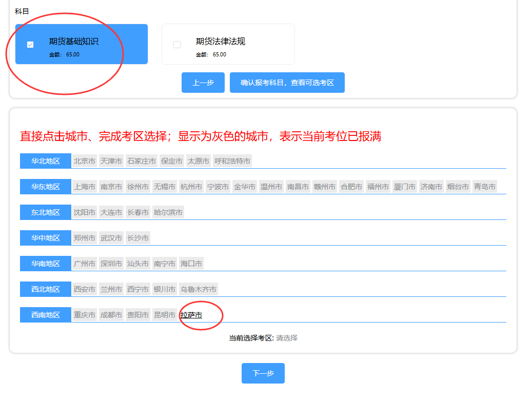Select 武汉市 exam city

coord(111,238)
